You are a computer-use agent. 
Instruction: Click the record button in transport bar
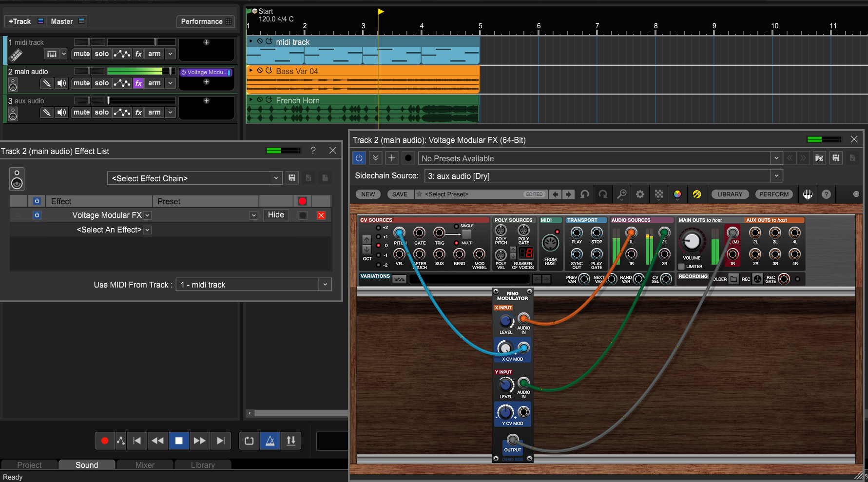point(104,441)
